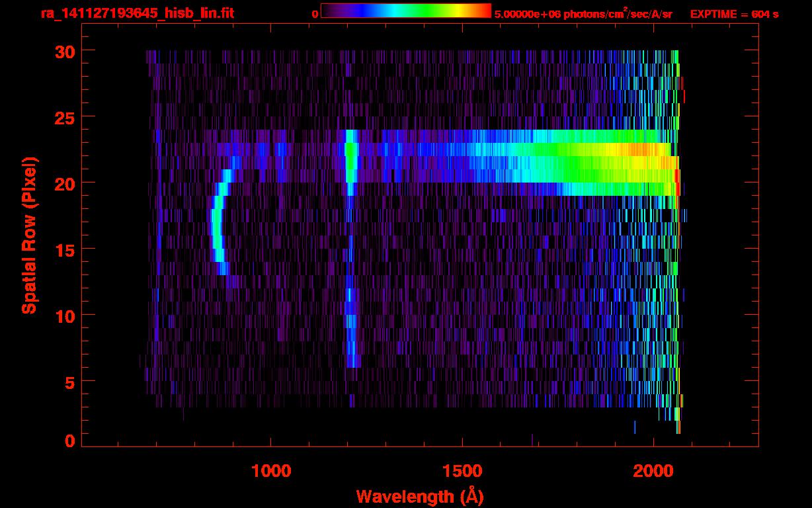Click the x-axis tick label 1500
The image size is (812, 508).
tap(462, 470)
